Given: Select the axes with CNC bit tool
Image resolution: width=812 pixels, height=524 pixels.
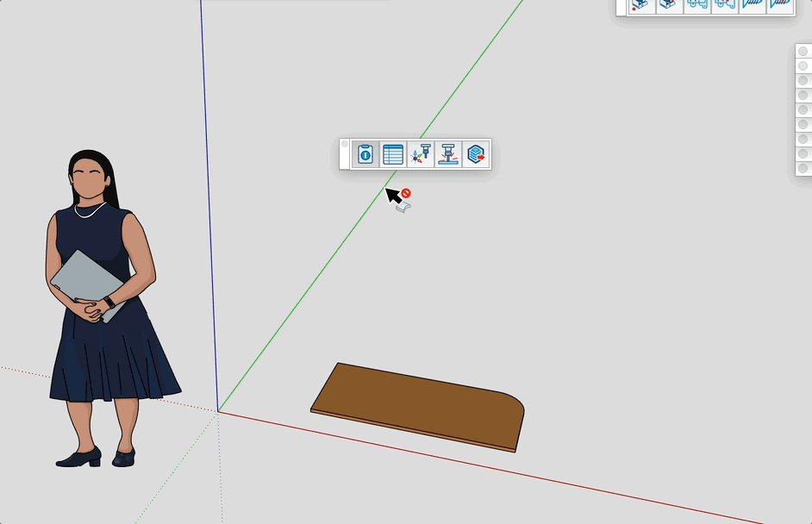Looking at the screenshot, I should [x=421, y=154].
